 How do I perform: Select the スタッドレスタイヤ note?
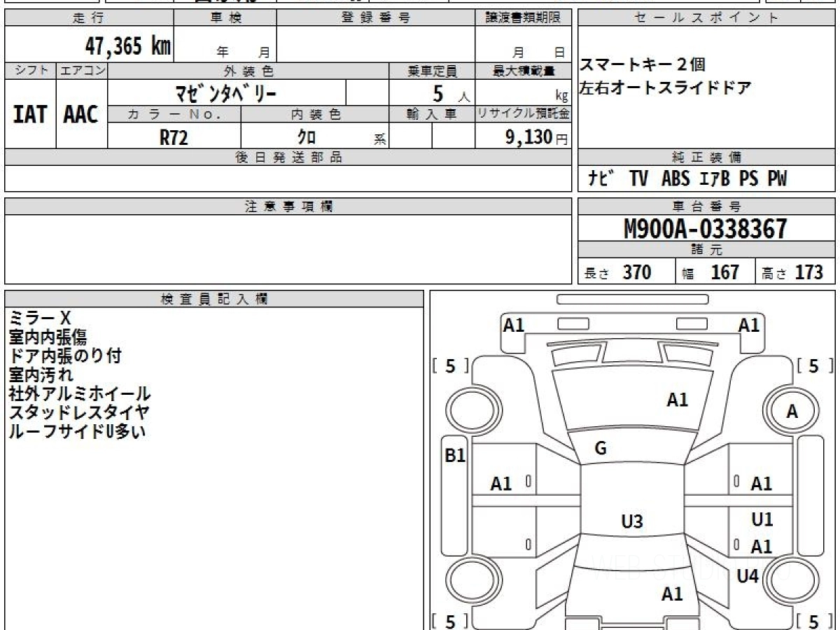click(x=79, y=412)
